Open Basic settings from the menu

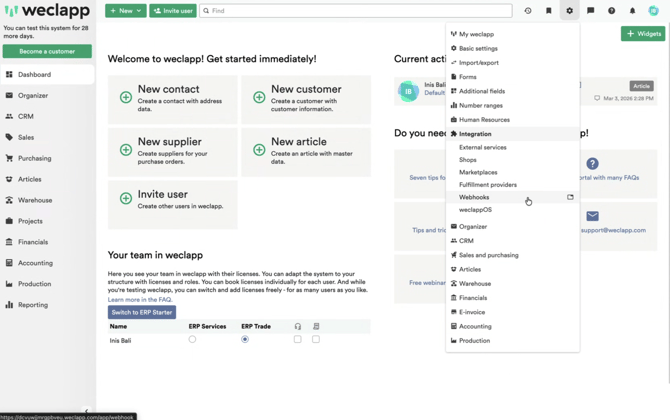pyautogui.click(x=478, y=48)
